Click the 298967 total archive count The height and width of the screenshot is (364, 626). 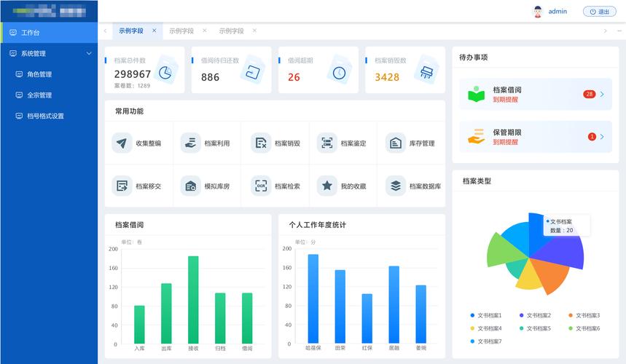coord(133,74)
